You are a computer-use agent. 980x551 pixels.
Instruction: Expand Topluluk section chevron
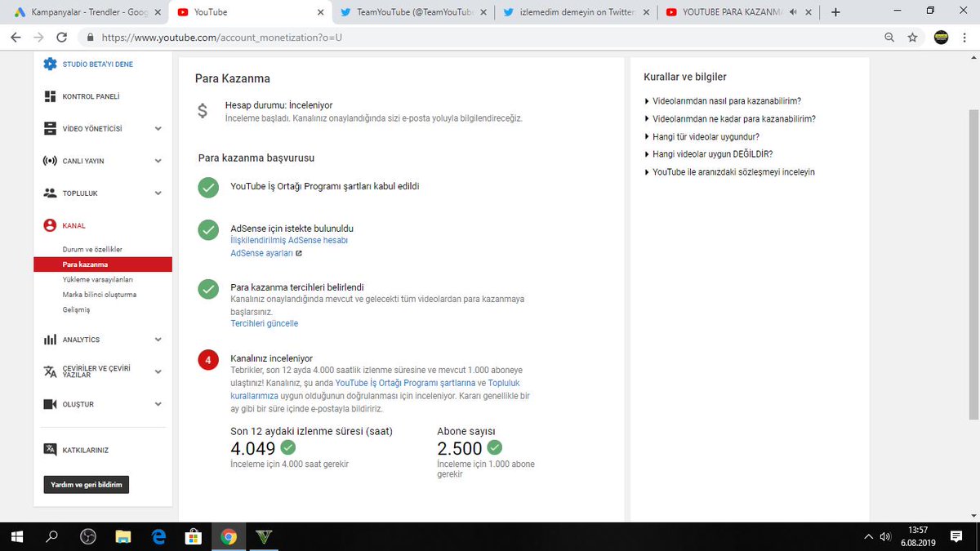click(158, 193)
